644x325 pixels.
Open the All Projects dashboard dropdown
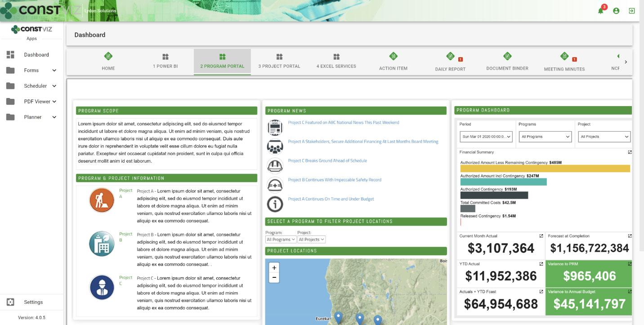pyautogui.click(x=604, y=137)
